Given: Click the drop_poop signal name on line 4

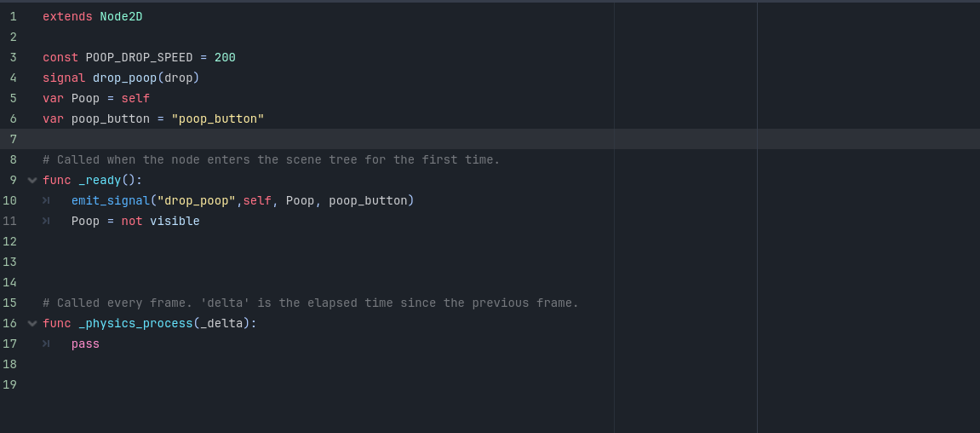Looking at the screenshot, I should 125,78.
